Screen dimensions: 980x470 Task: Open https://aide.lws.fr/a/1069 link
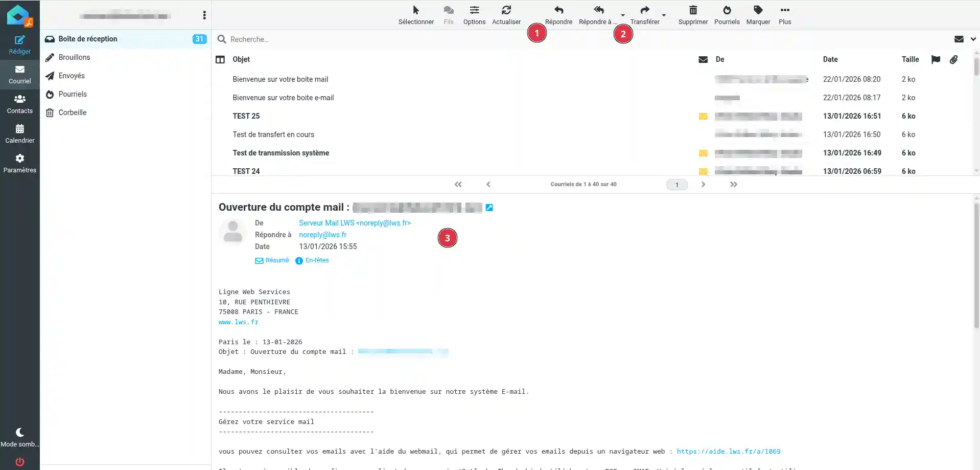[729, 452]
